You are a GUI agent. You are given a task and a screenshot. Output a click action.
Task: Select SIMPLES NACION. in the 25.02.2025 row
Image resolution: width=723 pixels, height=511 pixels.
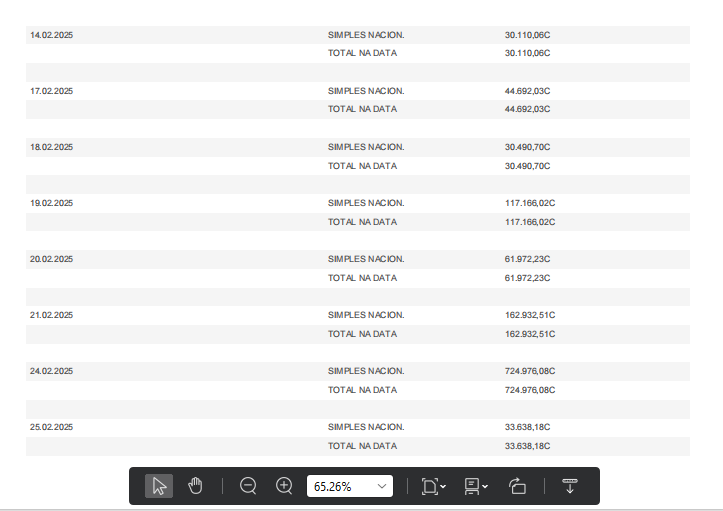click(x=366, y=427)
